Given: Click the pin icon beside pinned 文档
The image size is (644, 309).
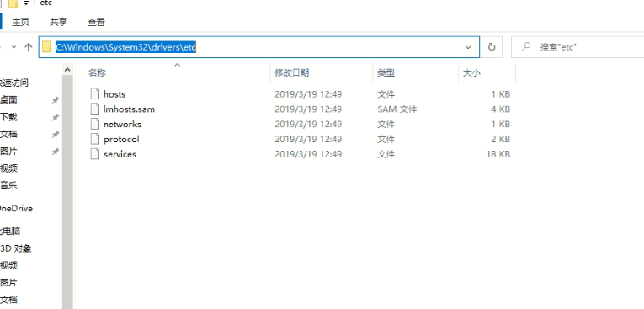Looking at the screenshot, I should [56, 135].
